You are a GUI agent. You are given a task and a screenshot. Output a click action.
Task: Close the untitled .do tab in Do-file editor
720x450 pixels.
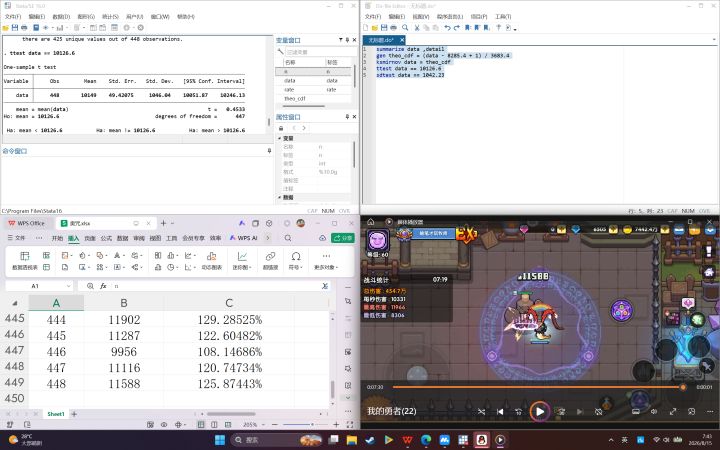[x=402, y=40]
